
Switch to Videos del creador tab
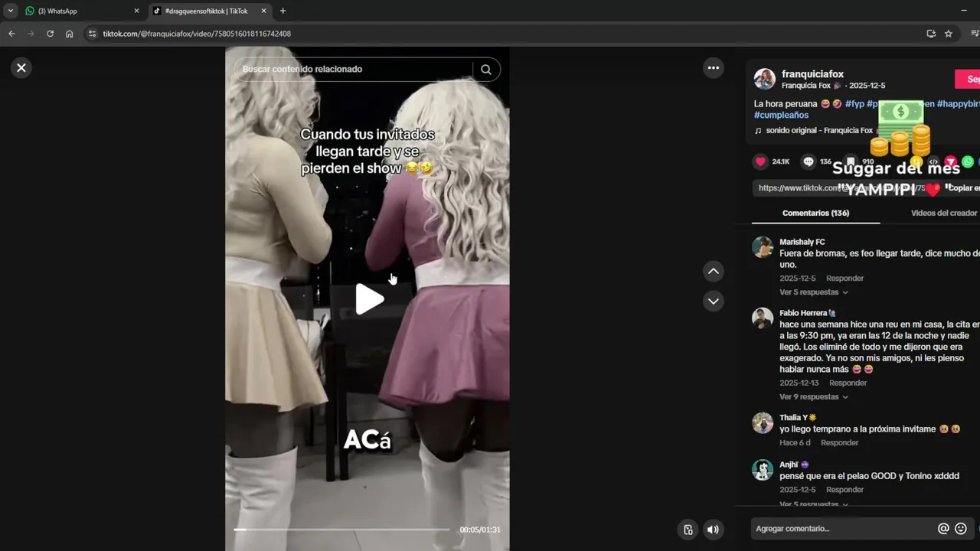click(944, 213)
